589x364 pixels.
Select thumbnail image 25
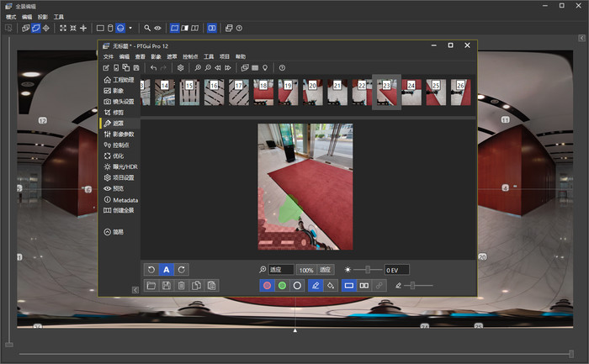pyautogui.click(x=436, y=92)
